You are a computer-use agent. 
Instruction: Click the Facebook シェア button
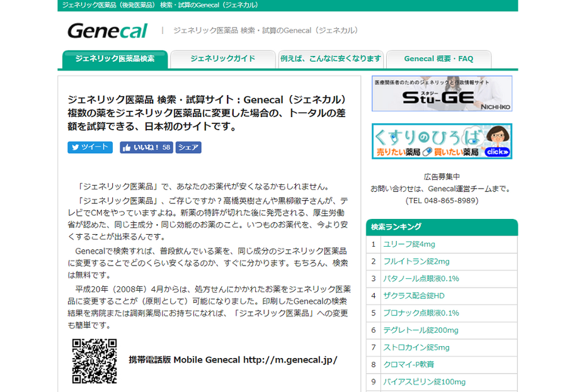(x=188, y=147)
